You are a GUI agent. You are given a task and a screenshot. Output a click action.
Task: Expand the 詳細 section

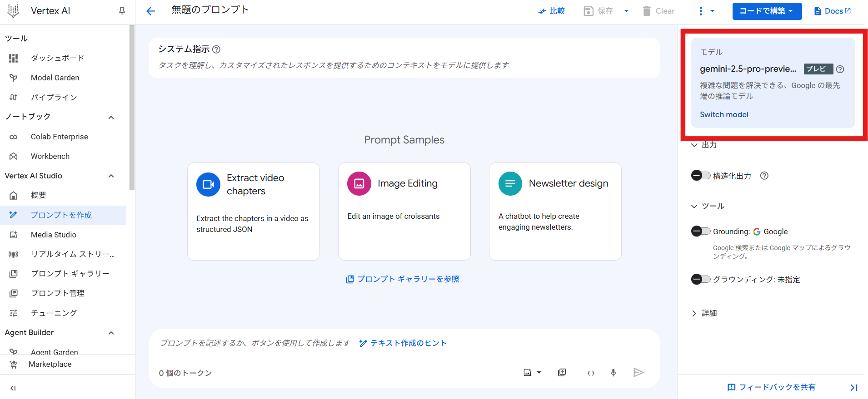coord(694,313)
